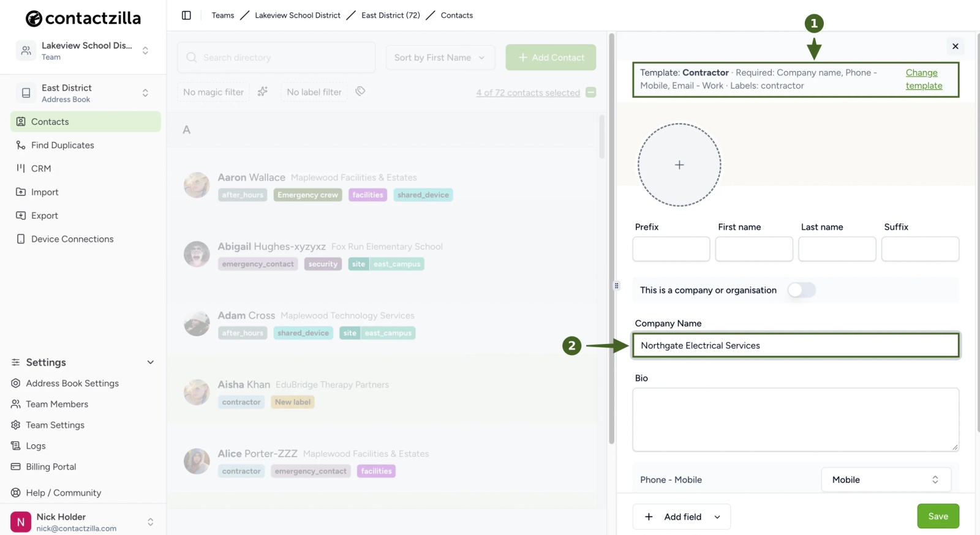Expand the Lakeview School District team switcher
980x535 pixels.
coord(145,51)
